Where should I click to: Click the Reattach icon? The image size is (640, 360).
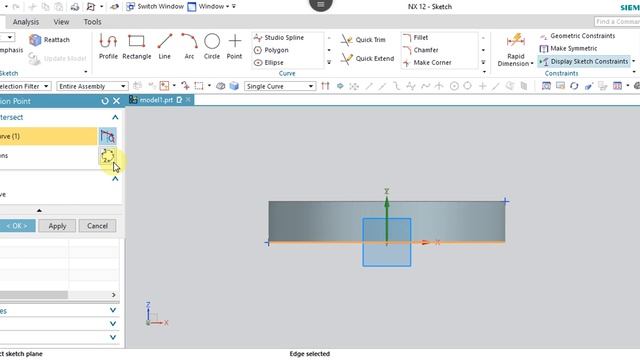pyautogui.click(x=36, y=40)
